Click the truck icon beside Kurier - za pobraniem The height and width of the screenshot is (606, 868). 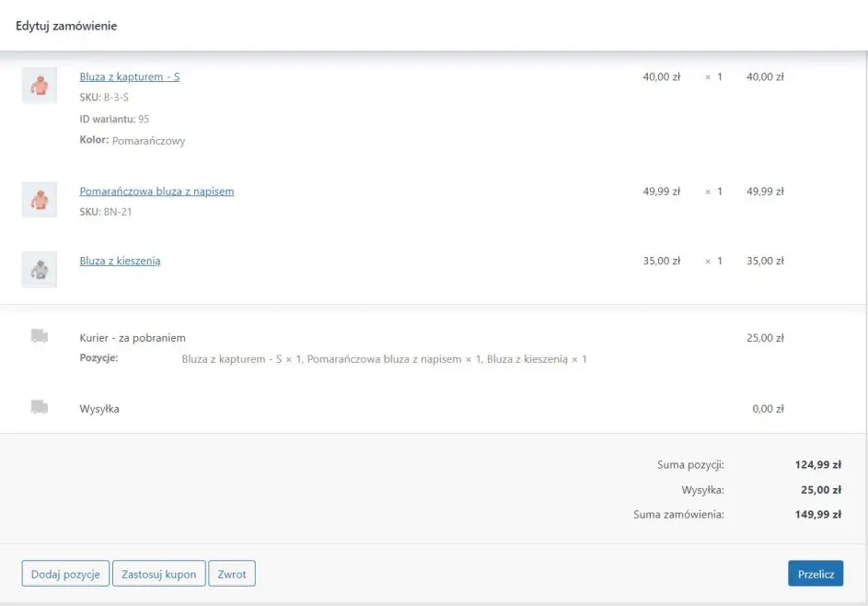40,336
